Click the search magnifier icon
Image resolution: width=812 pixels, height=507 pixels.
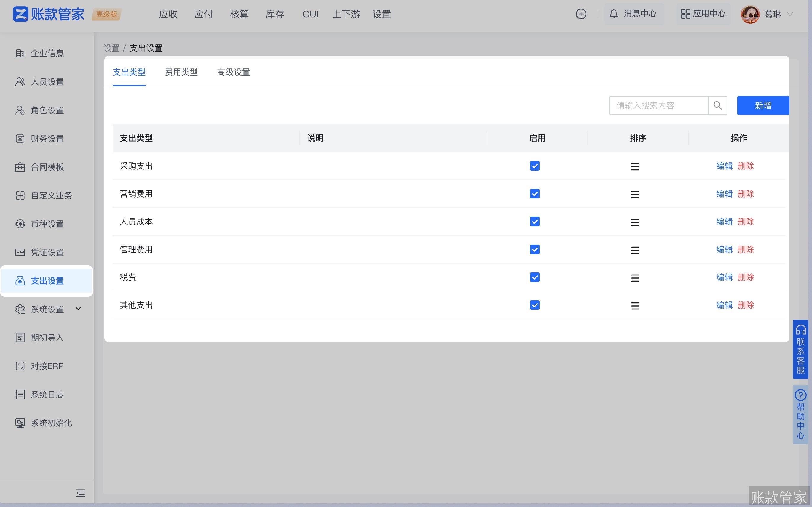[x=717, y=106]
